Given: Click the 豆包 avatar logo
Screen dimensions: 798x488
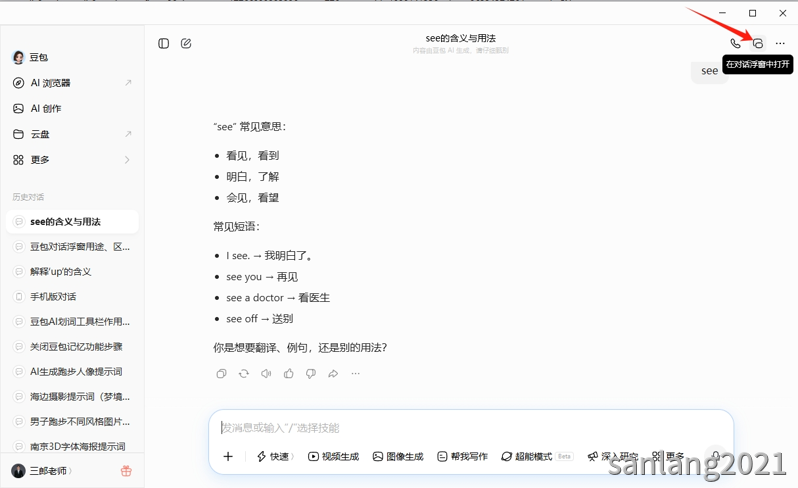Looking at the screenshot, I should point(18,58).
